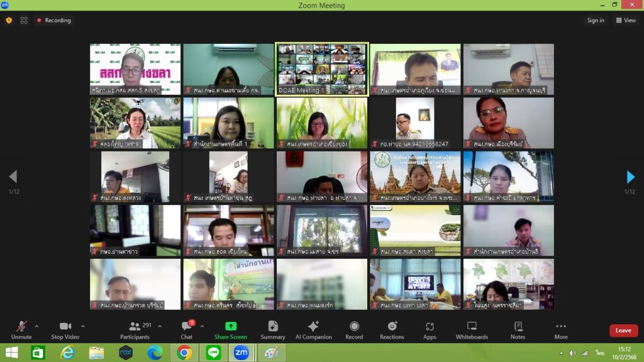This screenshot has width=644, height=362.
Task: Open the View layout menu
Action: 626,20
